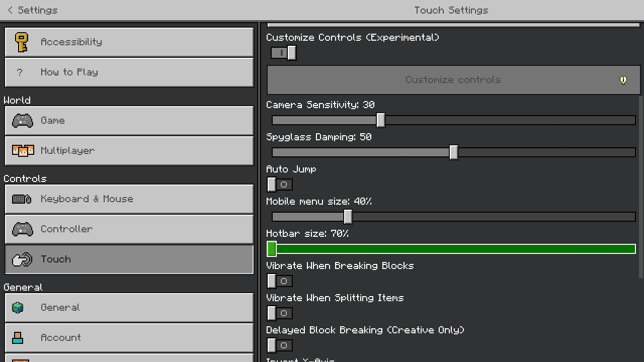Enable the Auto Jump toggle
This screenshot has height=362, width=644.
coord(280,185)
